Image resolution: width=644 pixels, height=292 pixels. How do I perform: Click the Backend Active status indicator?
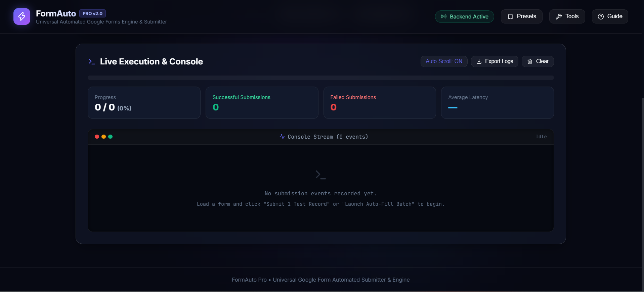click(x=464, y=16)
